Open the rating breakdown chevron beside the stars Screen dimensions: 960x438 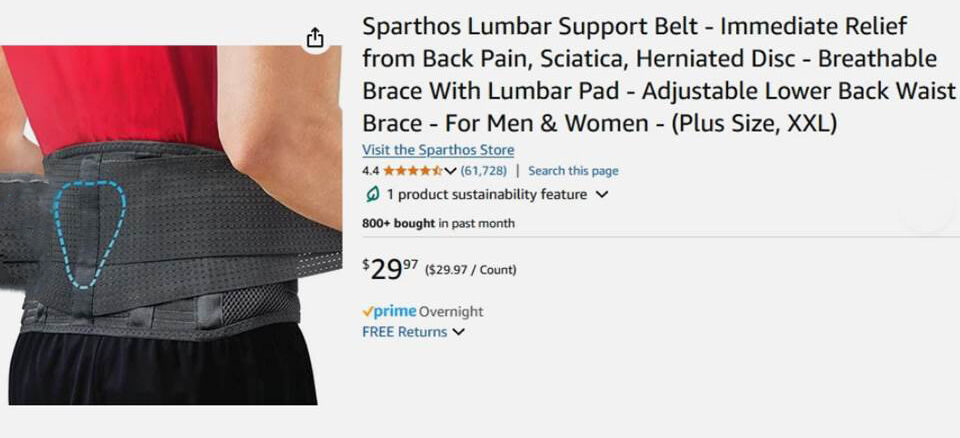click(451, 171)
